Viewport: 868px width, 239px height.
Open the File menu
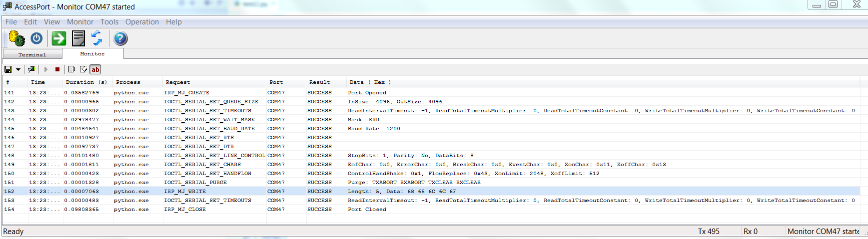tap(11, 22)
